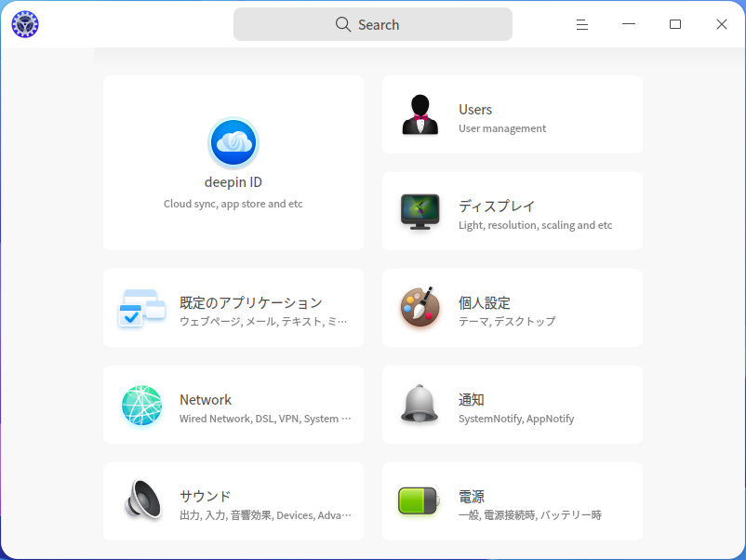746x560 pixels.
Task: Minimize the Control Center window
Action: tap(629, 24)
